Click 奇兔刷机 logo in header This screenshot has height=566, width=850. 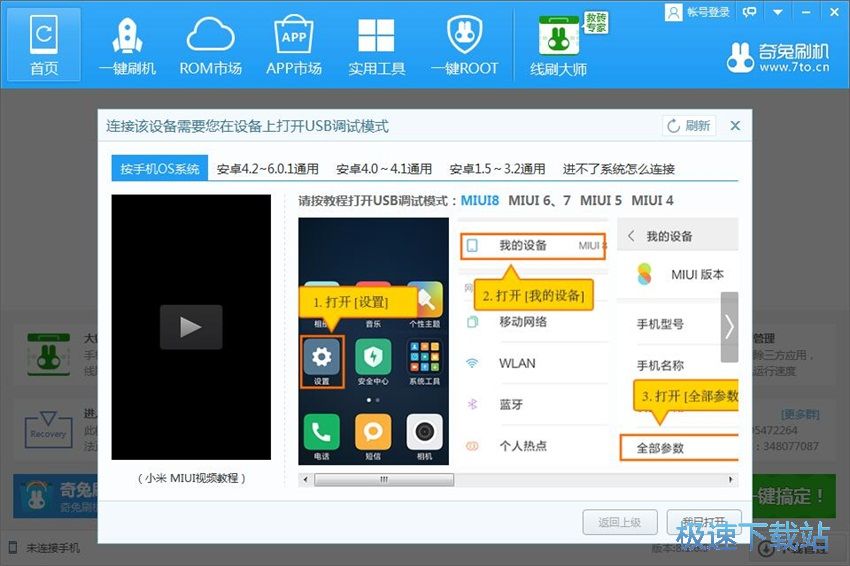click(778, 57)
